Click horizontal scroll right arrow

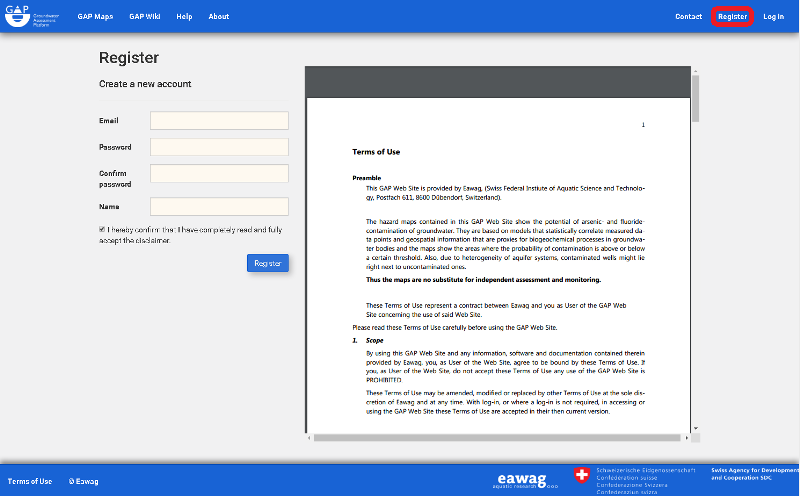pos(687,438)
